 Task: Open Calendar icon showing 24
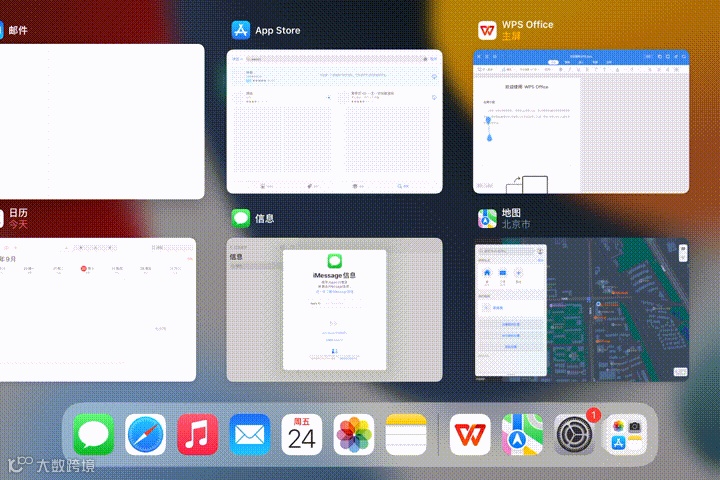(x=302, y=434)
